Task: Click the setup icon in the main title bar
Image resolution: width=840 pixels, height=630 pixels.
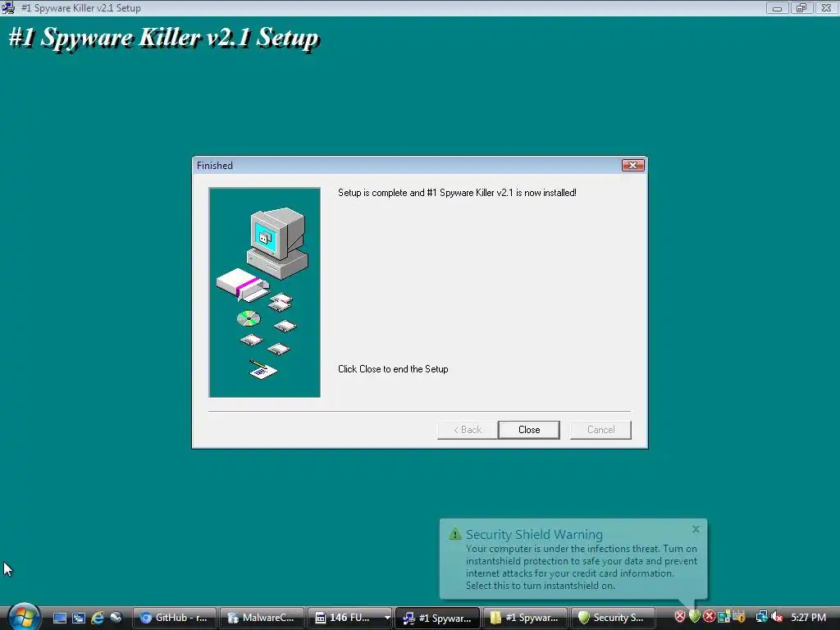Action: pos(7,8)
